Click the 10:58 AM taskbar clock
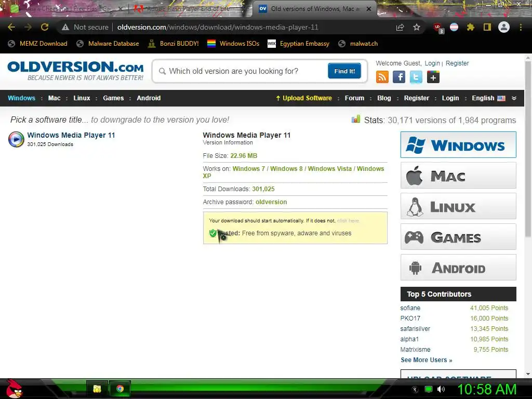 tap(487, 389)
